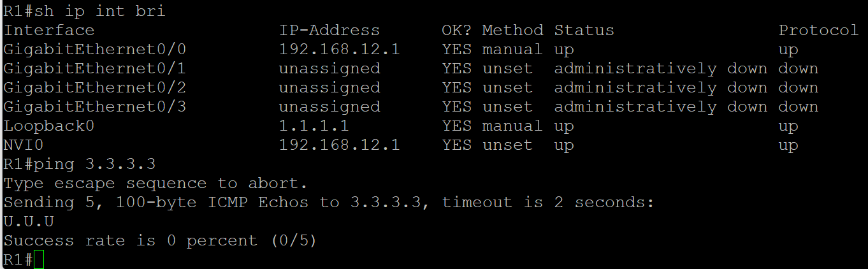Click the Status column header
The width and height of the screenshot is (868, 269).
(584, 31)
